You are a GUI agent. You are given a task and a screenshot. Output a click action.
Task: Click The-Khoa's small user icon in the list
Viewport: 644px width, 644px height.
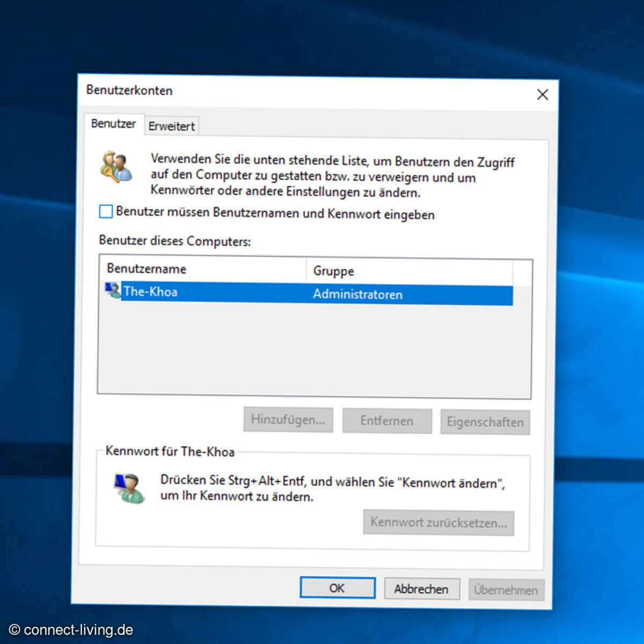113,291
